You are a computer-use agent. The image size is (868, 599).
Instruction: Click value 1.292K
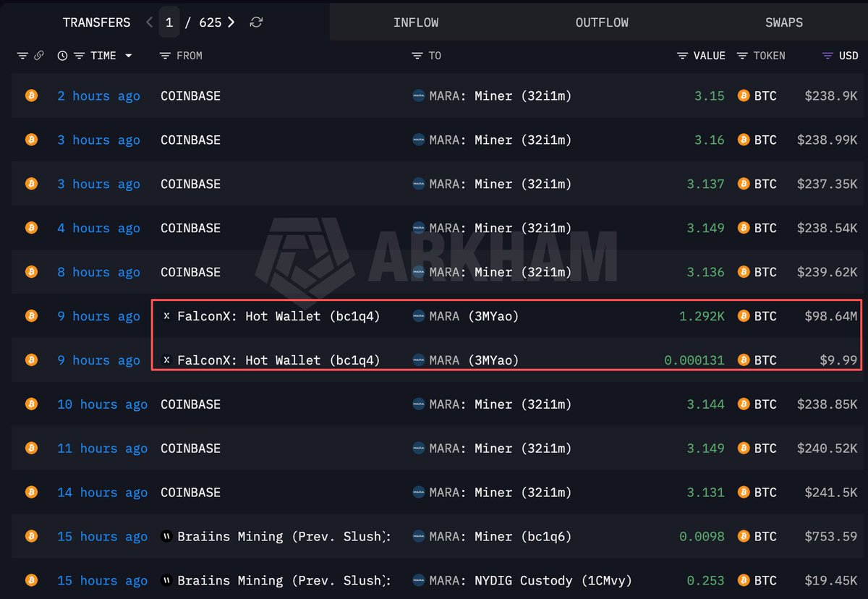[x=702, y=316]
